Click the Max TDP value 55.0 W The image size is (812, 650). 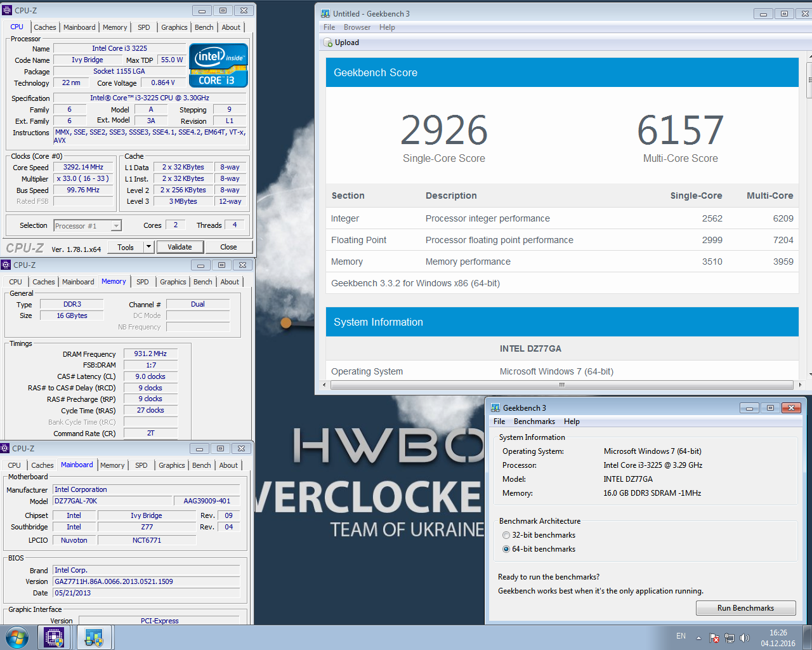click(171, 60)
